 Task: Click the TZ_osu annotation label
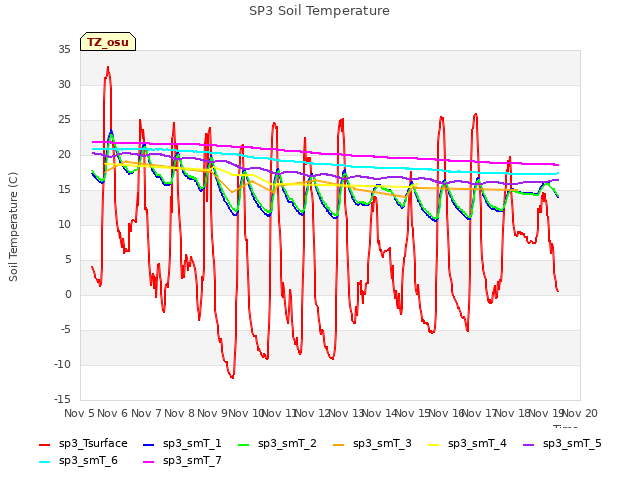coord(108,42)
